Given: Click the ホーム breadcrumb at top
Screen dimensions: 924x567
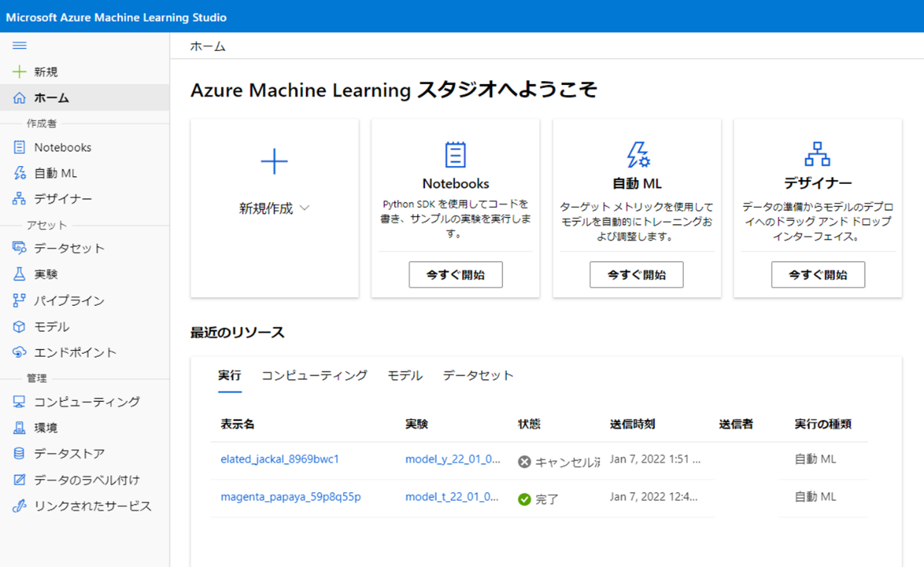Looking at the screenshot, I should point(208,46).
